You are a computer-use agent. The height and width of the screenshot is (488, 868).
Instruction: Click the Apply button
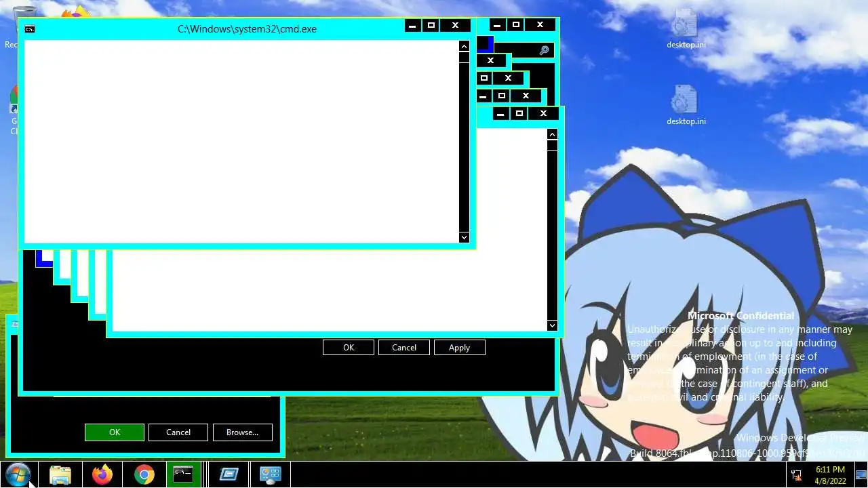pyautogui.click(x=459, y=348)
